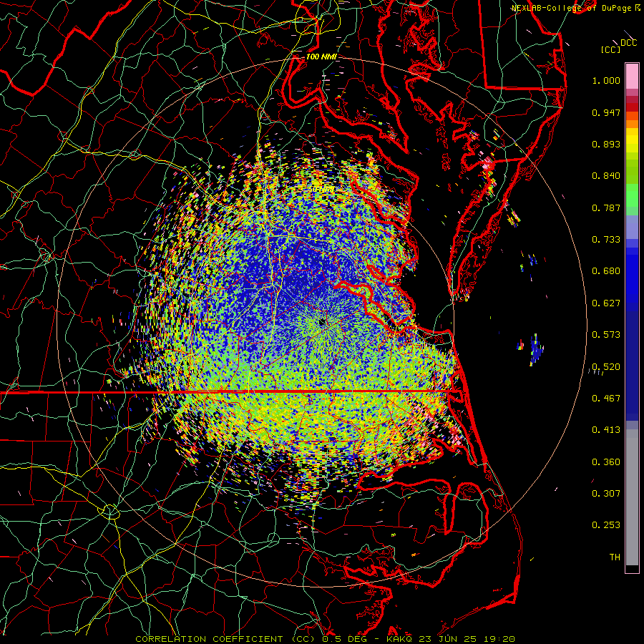
Task: Pick the bright green segment of the color bar
Action: click(632, 196)
